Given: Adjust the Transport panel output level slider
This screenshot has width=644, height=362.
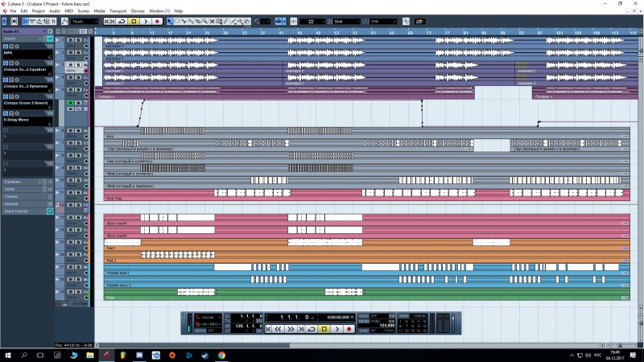Looking at the screenshot, I should point(453,323).
